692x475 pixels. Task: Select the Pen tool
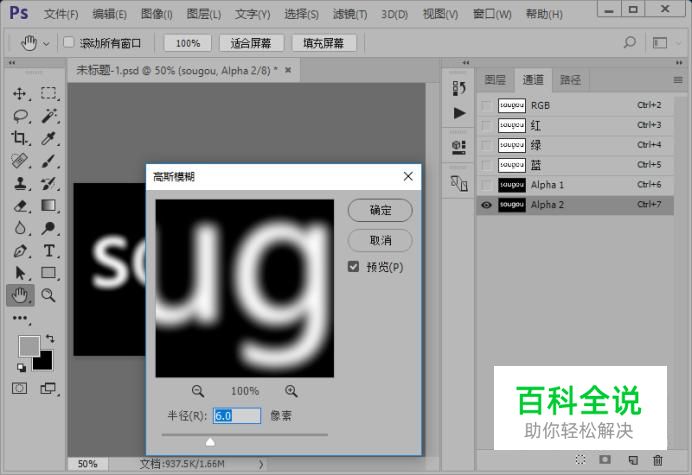pyautogui.click(x=20, y=251)
